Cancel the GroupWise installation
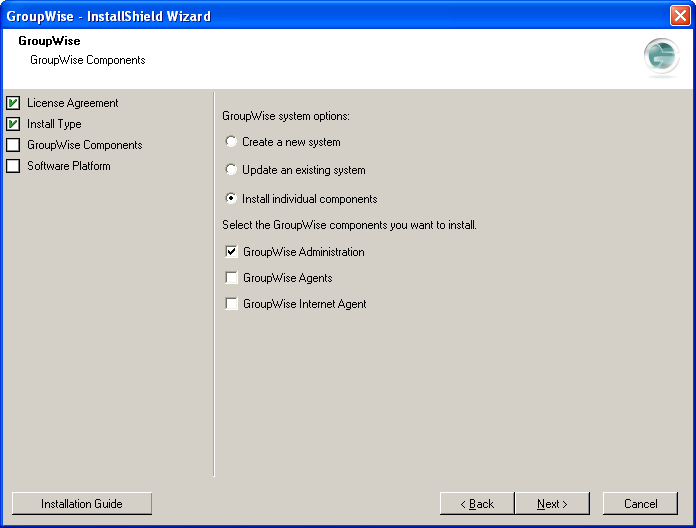 (641, 504)
